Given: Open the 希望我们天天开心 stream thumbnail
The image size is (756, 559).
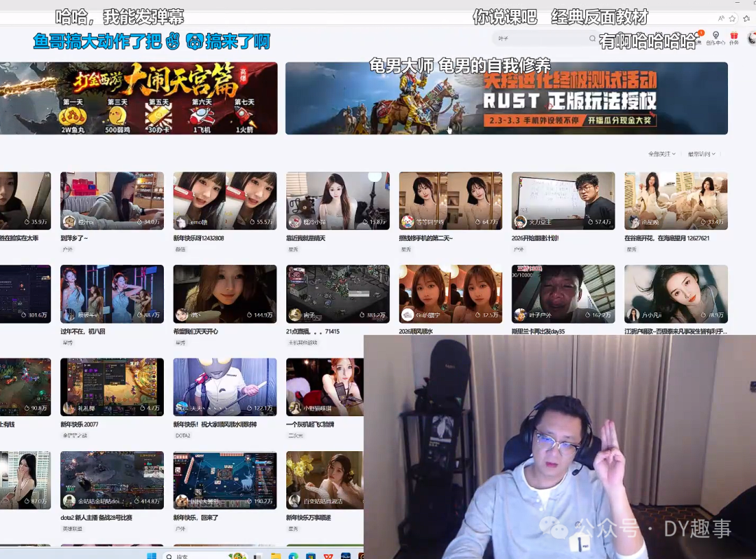Looking at the screenshot, I should [x=225, y=294].
